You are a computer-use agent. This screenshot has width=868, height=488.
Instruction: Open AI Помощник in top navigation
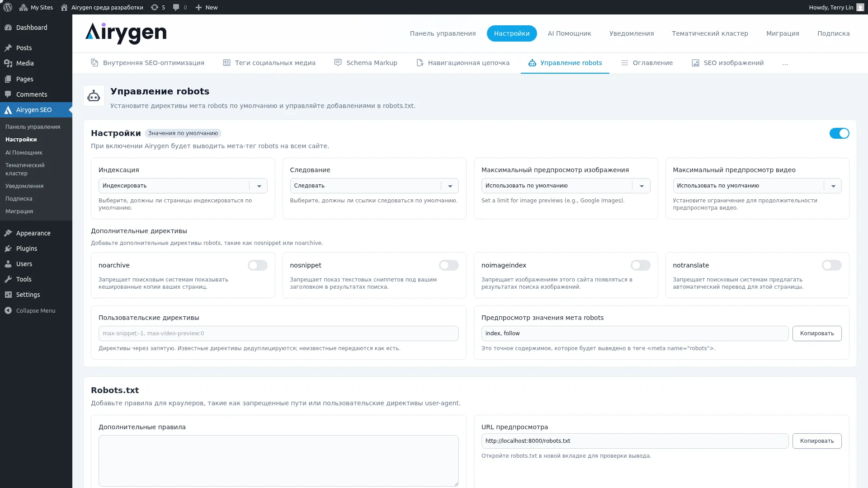point(569,33)
